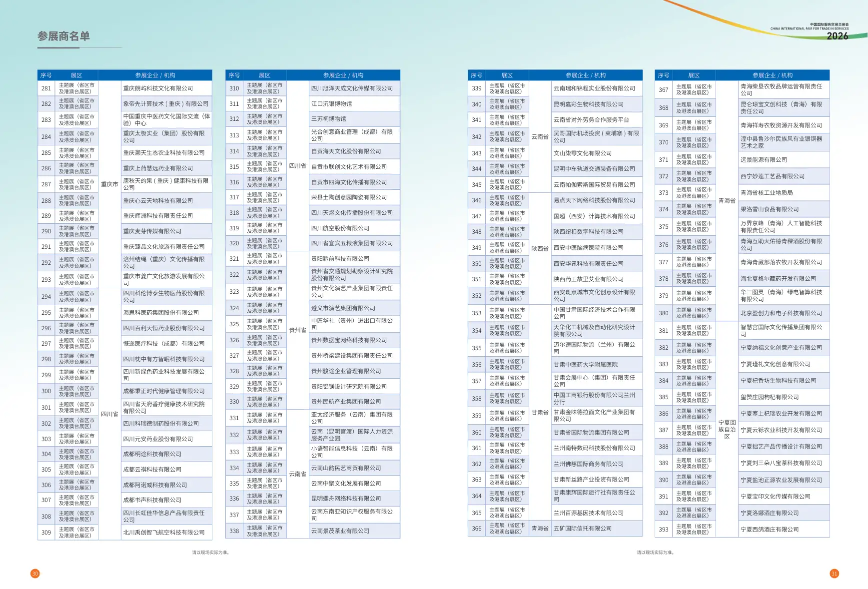Click page number 30 badge
868x589 pixels.
(35, 574)
